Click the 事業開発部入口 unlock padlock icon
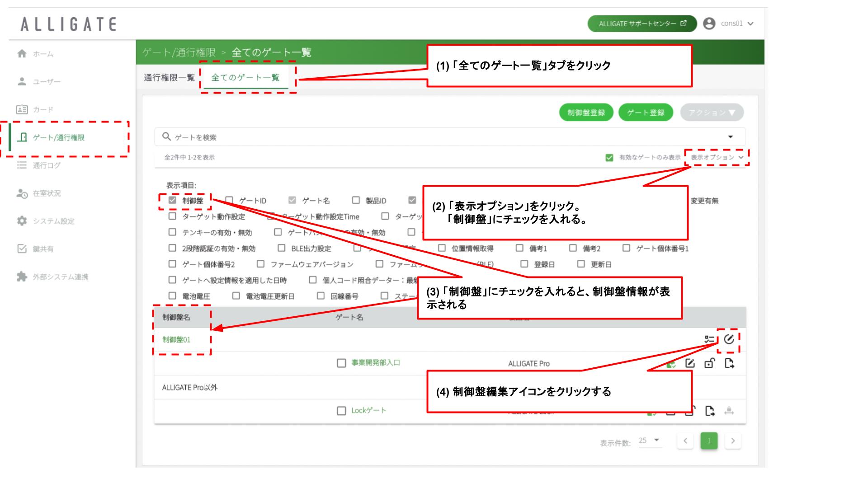868x488 pixels. pos(709,363)
